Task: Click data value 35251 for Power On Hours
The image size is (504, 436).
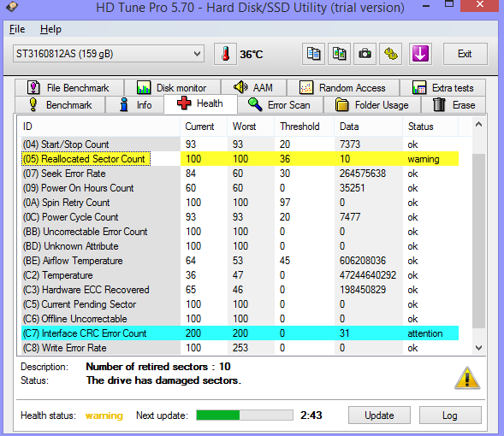Action: pyautogui.click(x=353, y=188)
